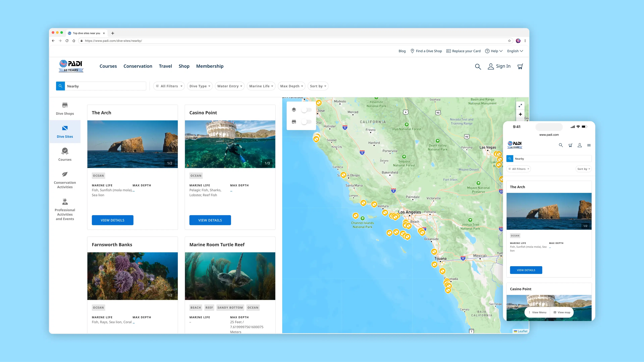Image resolution: width=644 pixels, height=362 pixels.
Task: Reload the page with refresh icon
Action: [67, 41]
